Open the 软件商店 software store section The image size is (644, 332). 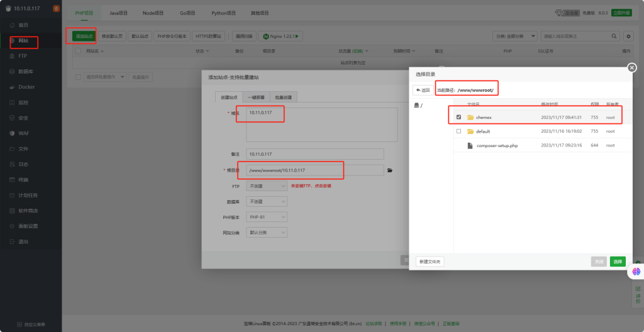pyautogui.click(x=28, y=211)
